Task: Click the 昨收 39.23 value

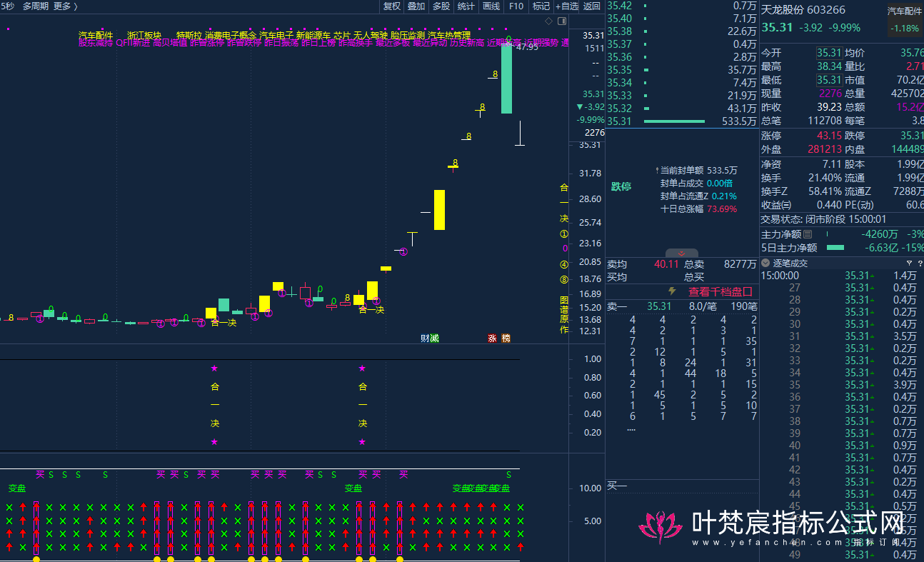Action: point(830,107)
